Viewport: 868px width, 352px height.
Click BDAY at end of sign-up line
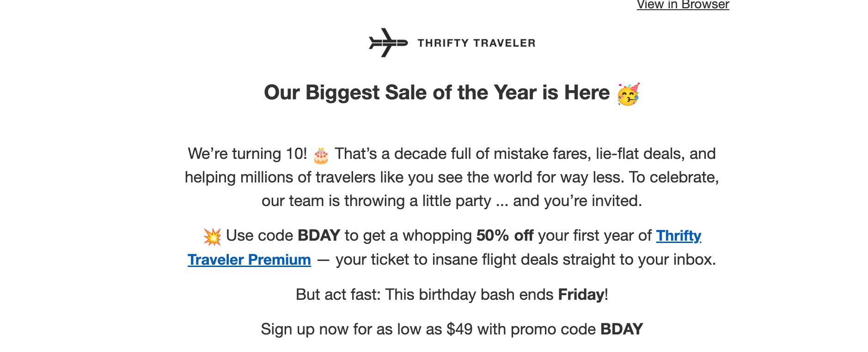click(622, 329)
